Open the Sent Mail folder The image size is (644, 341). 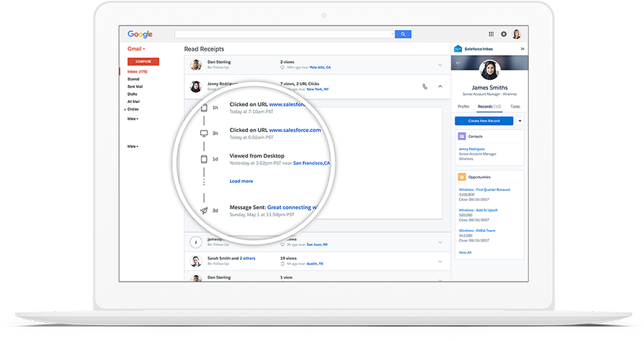tap(135, 86)
